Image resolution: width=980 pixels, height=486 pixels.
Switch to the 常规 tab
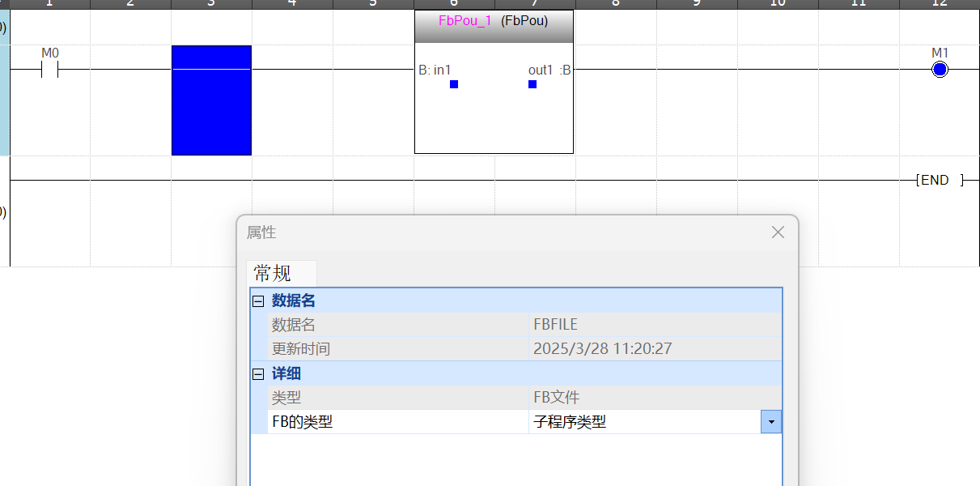(x=273, y=273)
